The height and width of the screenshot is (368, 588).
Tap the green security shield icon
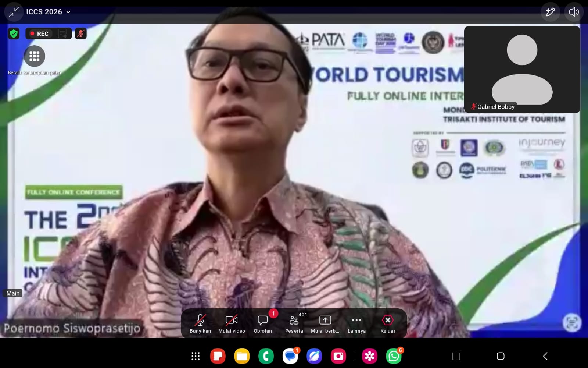point(14,34)
